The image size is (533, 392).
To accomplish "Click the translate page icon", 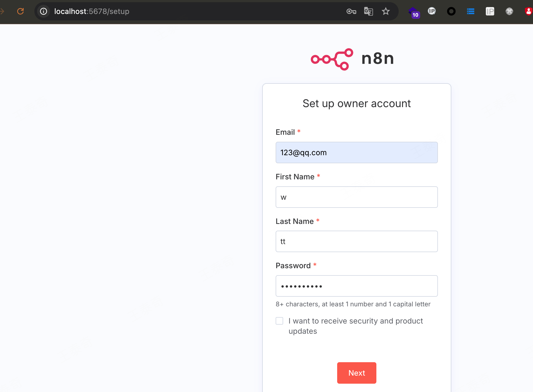I will pos(368,11).
